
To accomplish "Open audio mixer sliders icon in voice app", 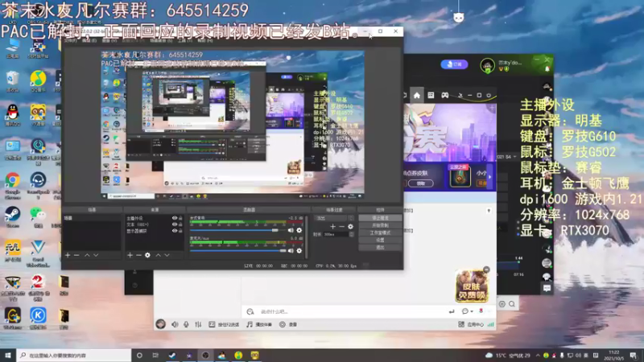I will pos(198,324).
